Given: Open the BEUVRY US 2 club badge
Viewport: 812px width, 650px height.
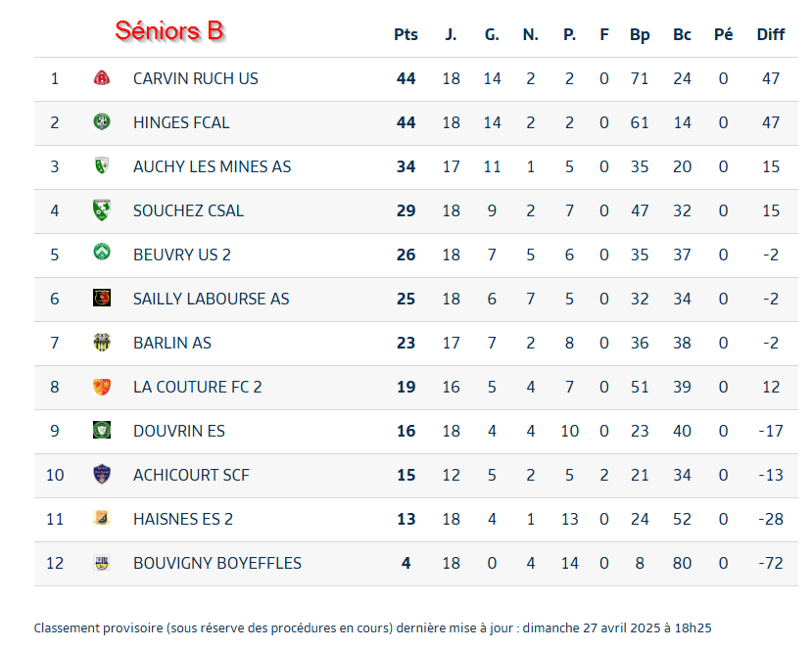Looking at the screenshot, I should pyautogui.click(x=102, y=254).
